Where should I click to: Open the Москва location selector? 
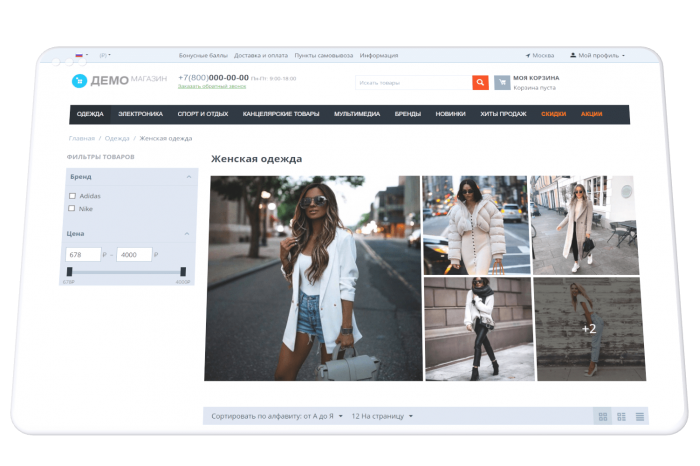540,55
